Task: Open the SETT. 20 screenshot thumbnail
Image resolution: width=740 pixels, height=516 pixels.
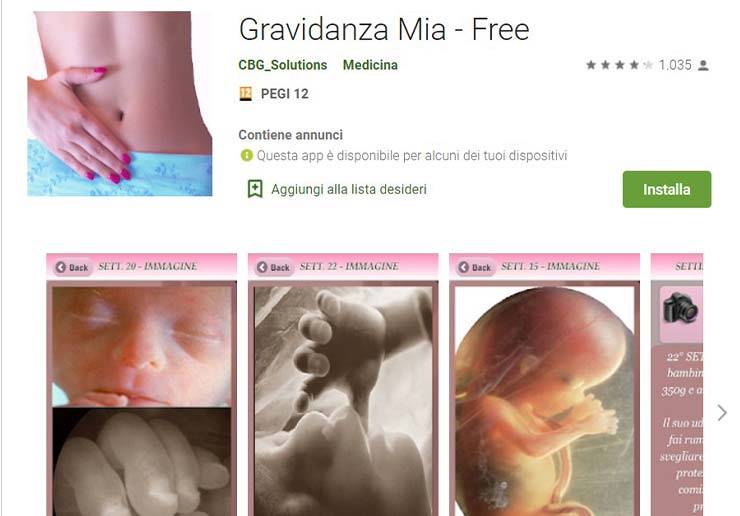Action: (142, 385)
